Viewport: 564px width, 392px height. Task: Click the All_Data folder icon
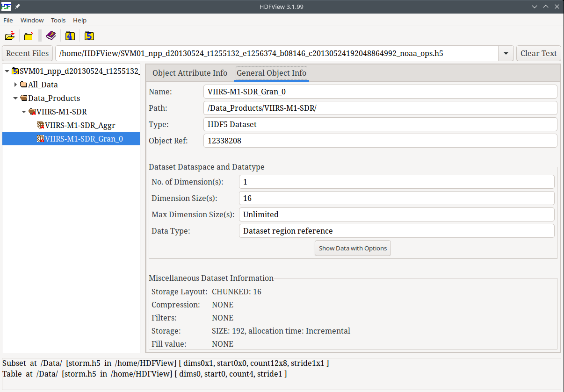tap(23, 85)
